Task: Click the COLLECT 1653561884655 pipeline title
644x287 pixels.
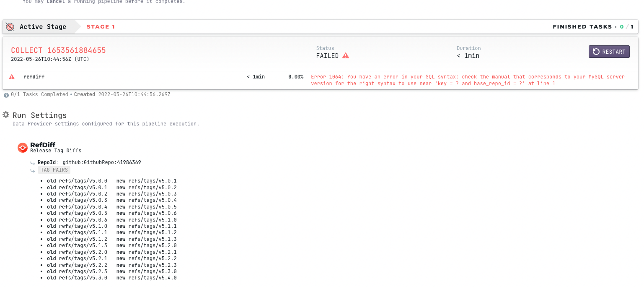Action: click(x=58, y=50)
